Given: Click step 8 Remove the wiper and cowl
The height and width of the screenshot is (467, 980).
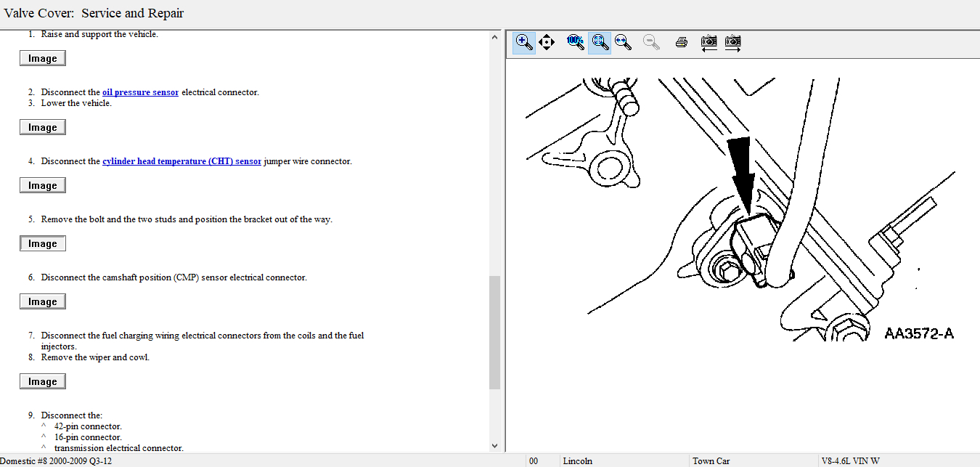Looking at the screenshot, I should pos(95,357).
